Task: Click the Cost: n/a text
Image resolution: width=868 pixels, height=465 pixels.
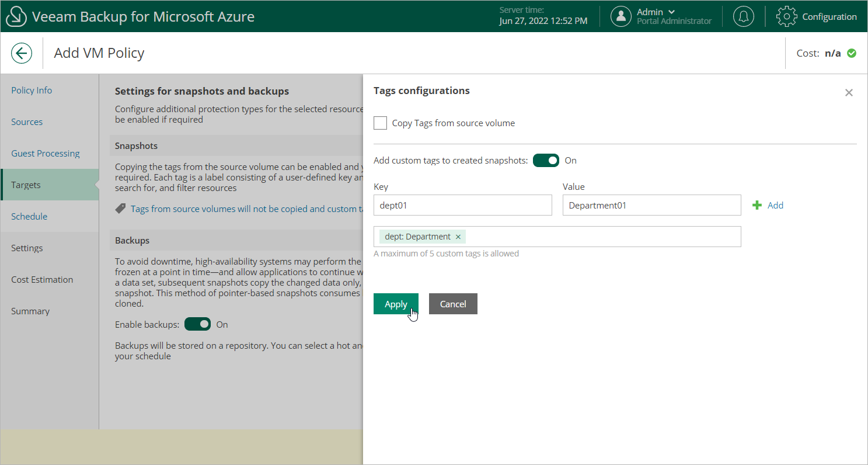Action: pos(819,53)
